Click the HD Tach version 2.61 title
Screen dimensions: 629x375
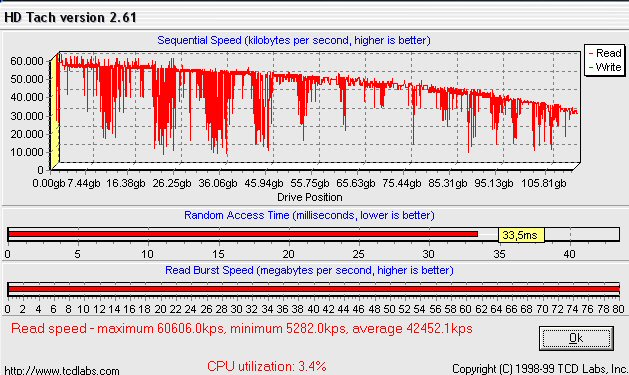(70, 17)
